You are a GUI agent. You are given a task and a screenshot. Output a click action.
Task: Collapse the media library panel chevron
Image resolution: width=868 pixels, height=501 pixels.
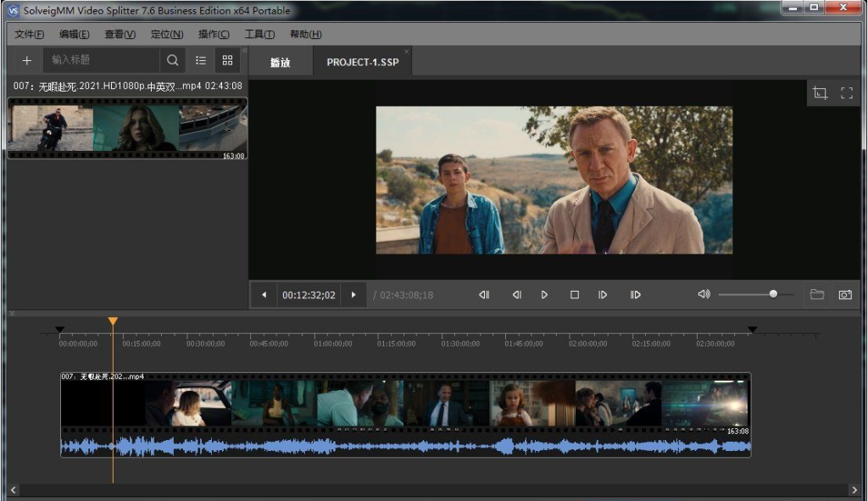tap(244, 50)
